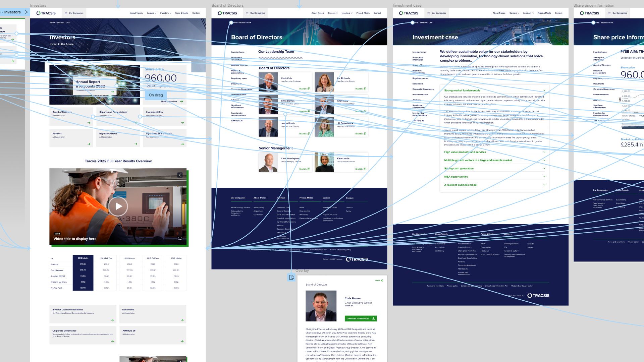Screen dimensions: 644x362
Task: Open Investors dropdown in Investment case nav
Action: (x=528, y=13)
